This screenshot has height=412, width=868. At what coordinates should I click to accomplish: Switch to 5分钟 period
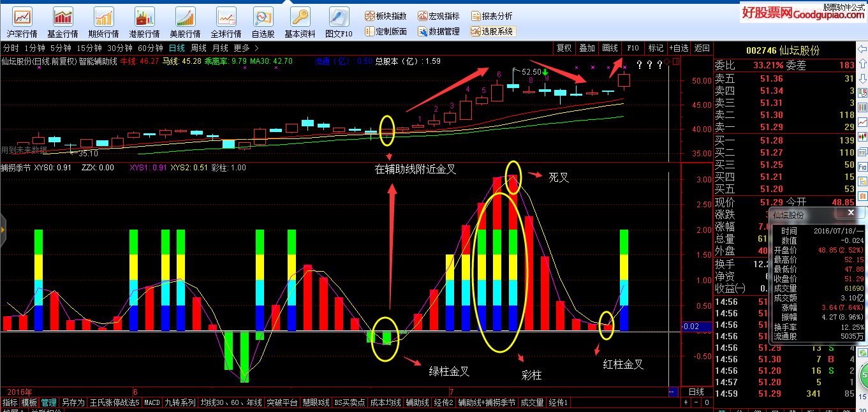click(61, 48)
